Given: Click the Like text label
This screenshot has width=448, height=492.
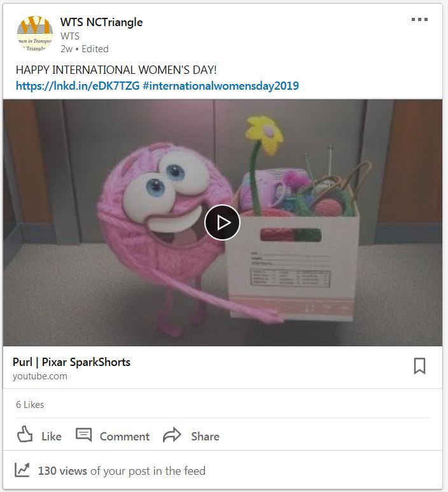Looking at the screenshot, I should 52,437.
